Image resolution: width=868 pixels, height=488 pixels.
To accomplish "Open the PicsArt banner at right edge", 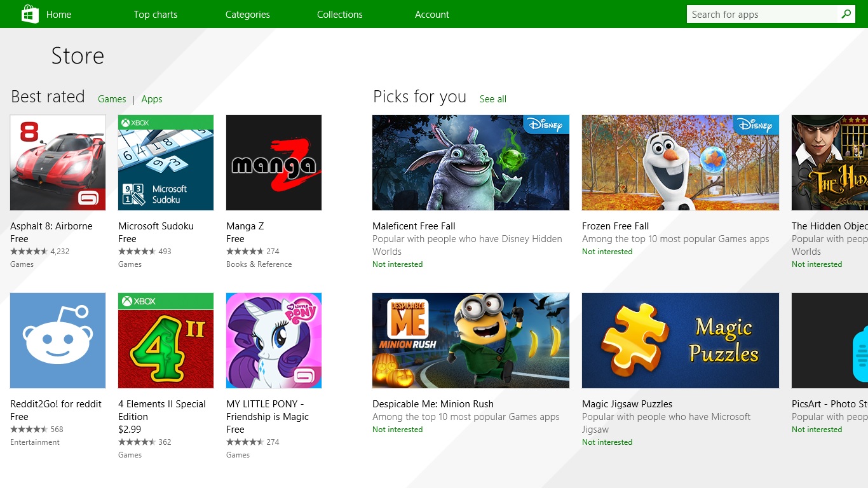I will click(x=830, y=341).
